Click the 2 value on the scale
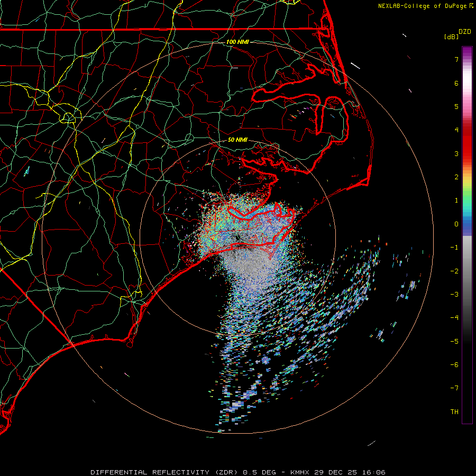 pyautogui.click(x=456, y=177)
